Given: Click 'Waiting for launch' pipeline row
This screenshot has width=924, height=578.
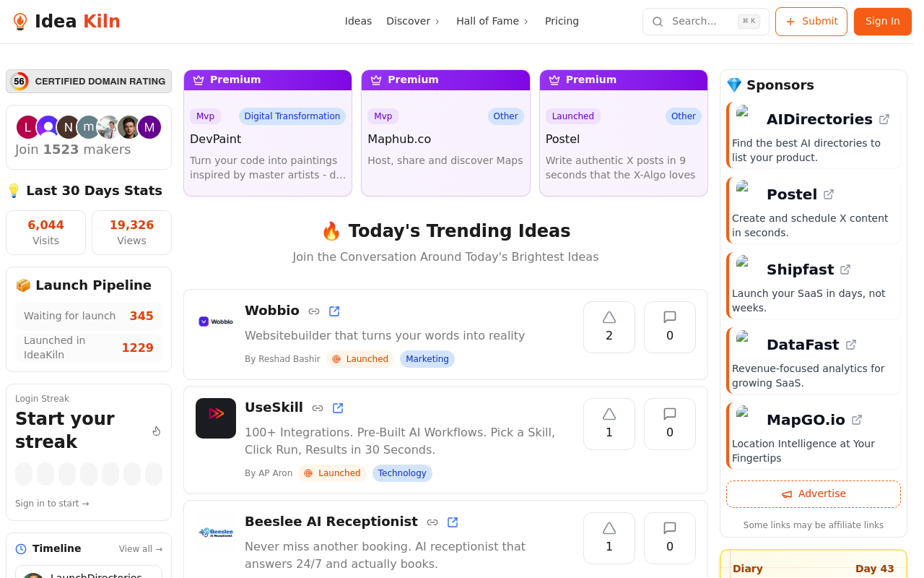Looking at the screenshot, I should coord(89,316).
